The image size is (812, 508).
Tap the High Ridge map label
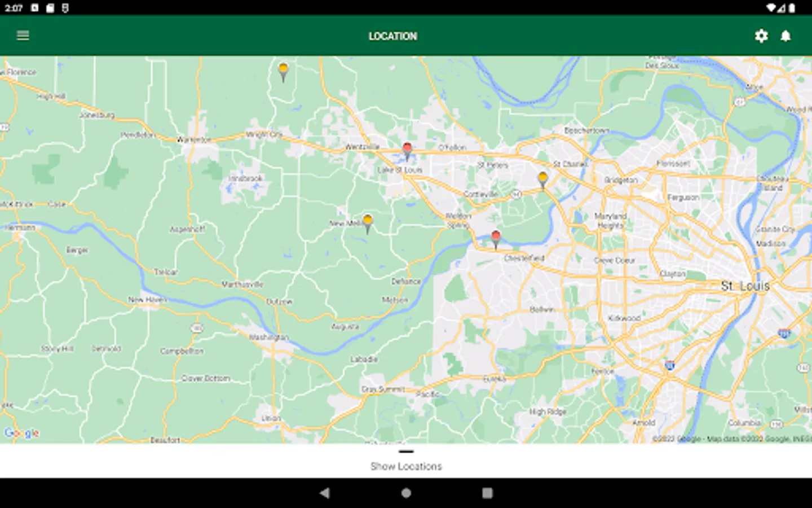[548, 411]
